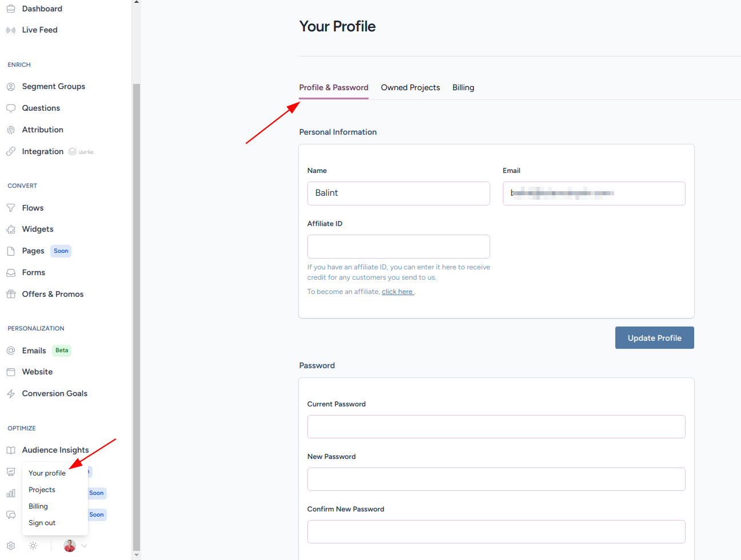Screen dimensions: 741x560
Task: Focus the Affiliate ID input field
Action: (399, 247)
